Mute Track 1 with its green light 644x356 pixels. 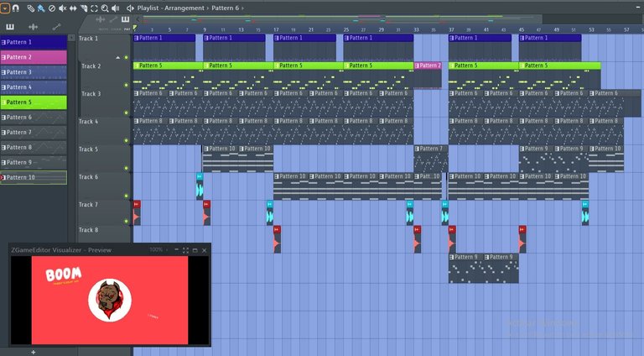pyautogui.click(x=126, y=58)
